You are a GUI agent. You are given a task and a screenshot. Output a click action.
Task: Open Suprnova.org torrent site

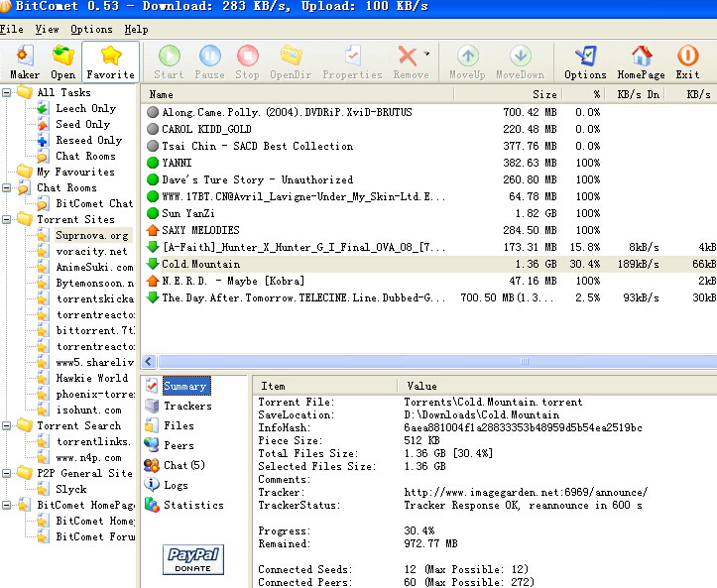click(x=92, y=235)
